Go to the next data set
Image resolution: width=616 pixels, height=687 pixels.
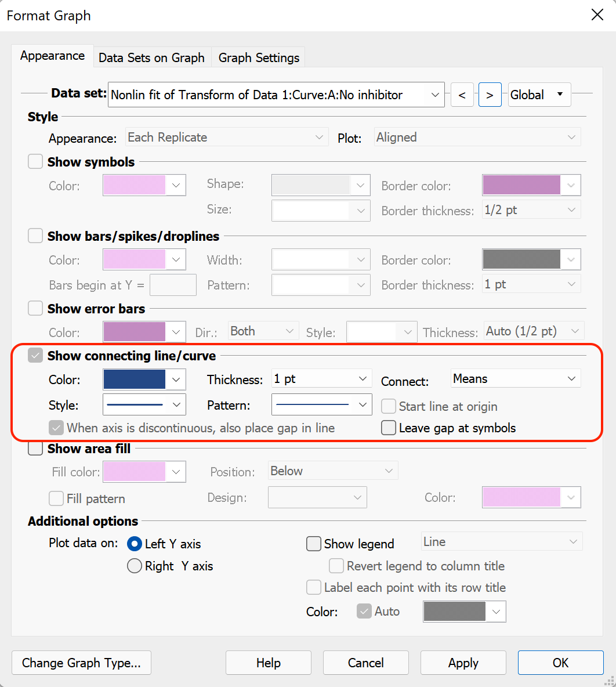pos(490,95)
